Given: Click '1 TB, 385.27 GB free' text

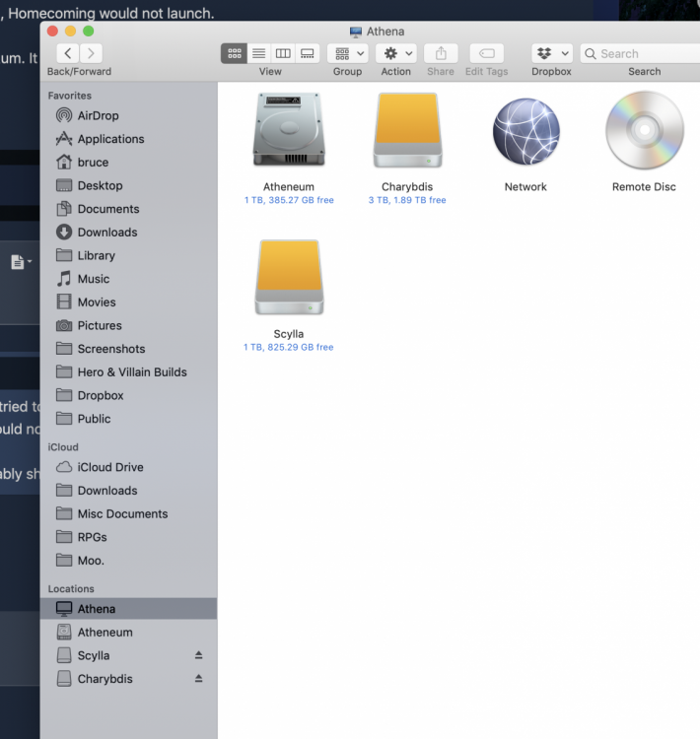Looking at the screenshot, I should [289, 200].
